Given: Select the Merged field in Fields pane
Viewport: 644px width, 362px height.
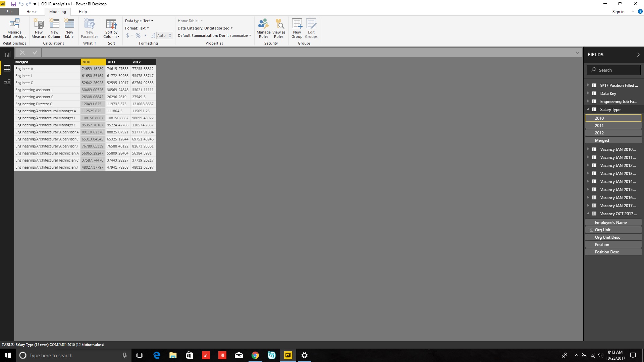Looking at the screenshot, I should point(613,140).
